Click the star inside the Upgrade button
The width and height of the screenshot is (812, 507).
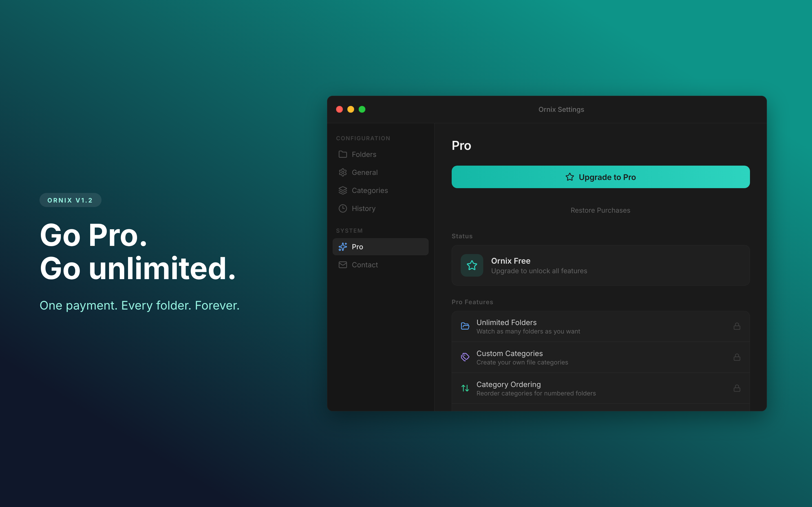(570, 177)
